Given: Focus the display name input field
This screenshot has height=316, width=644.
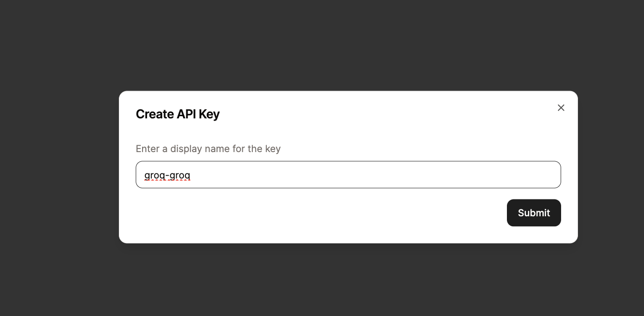Looking at the screenshot, I should (348, 174).
